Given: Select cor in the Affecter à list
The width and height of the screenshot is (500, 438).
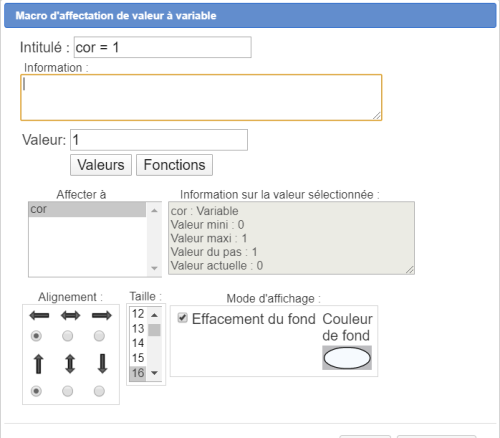Looking at the screenshot, I should pyautogui.click(x=87, y=209).
